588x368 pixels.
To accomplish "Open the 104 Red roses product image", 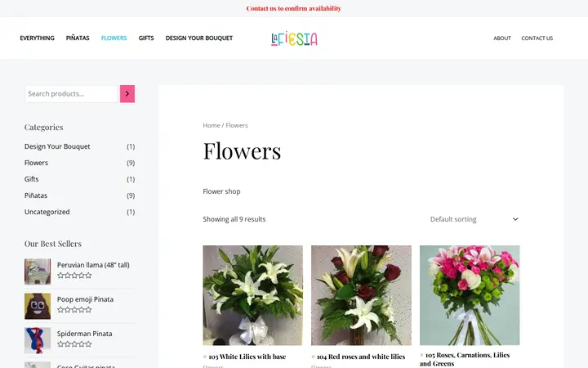I will (361, 295).
